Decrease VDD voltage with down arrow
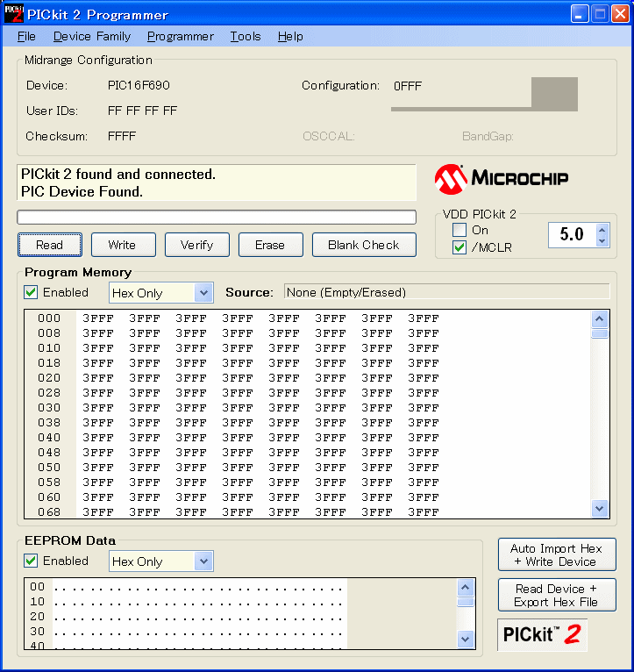Viewport: 634px width, 672px height. [x=602, y=241]
